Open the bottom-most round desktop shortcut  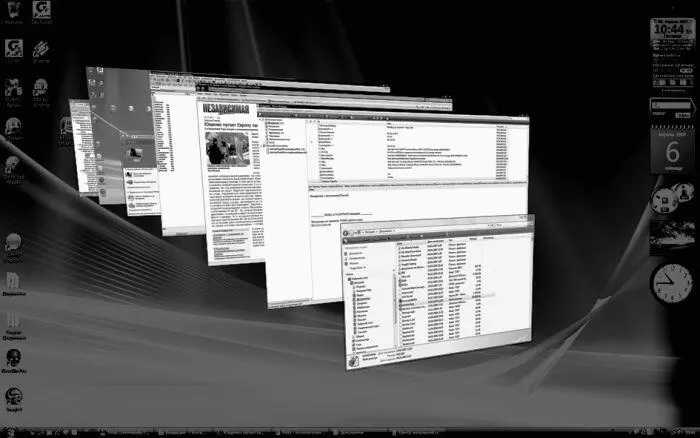click(x=14, y=399)
